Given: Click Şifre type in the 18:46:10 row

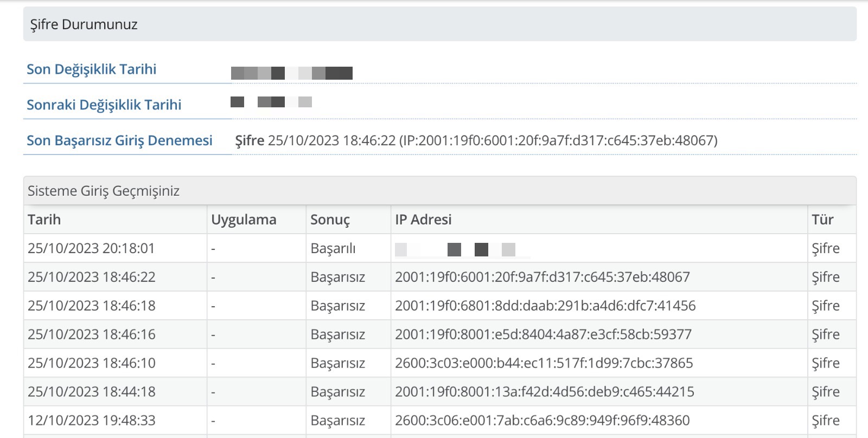Looking at the screenshot, I should tap(826, 363).
